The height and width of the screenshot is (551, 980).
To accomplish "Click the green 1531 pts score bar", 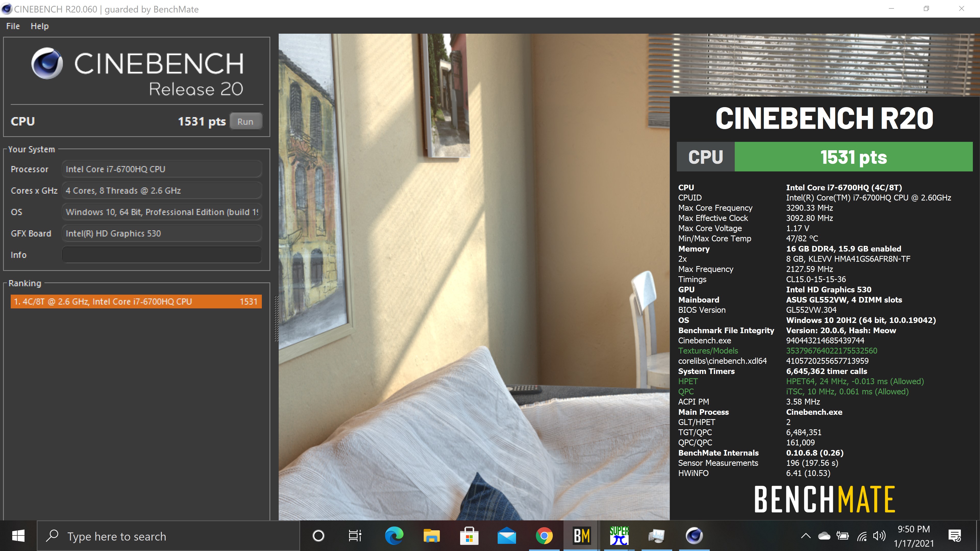I will [853, 157].
